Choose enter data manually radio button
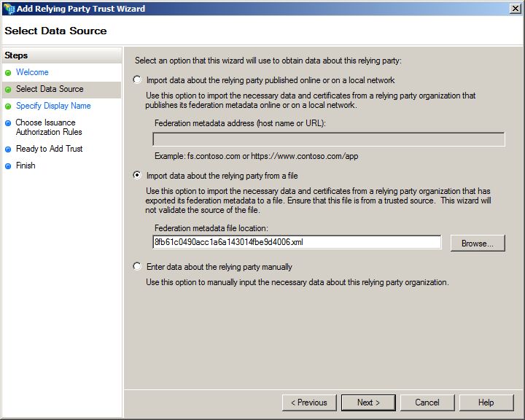 [137, 266]
